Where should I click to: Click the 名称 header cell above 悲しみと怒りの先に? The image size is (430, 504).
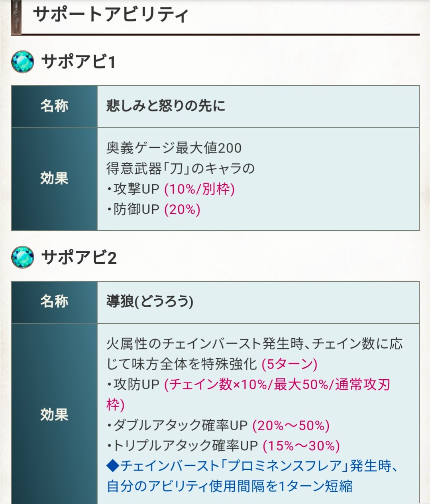(54, 106)
